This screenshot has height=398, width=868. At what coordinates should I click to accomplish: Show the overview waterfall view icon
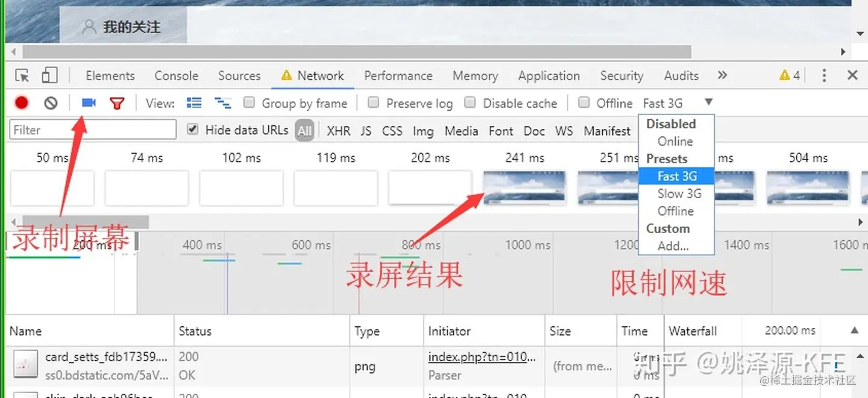223,103
